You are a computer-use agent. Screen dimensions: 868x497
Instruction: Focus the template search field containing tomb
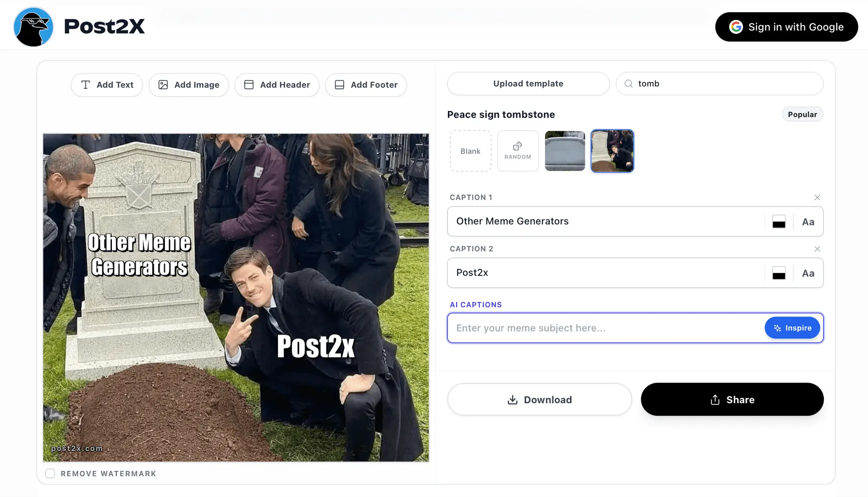(x=720, y=83)
